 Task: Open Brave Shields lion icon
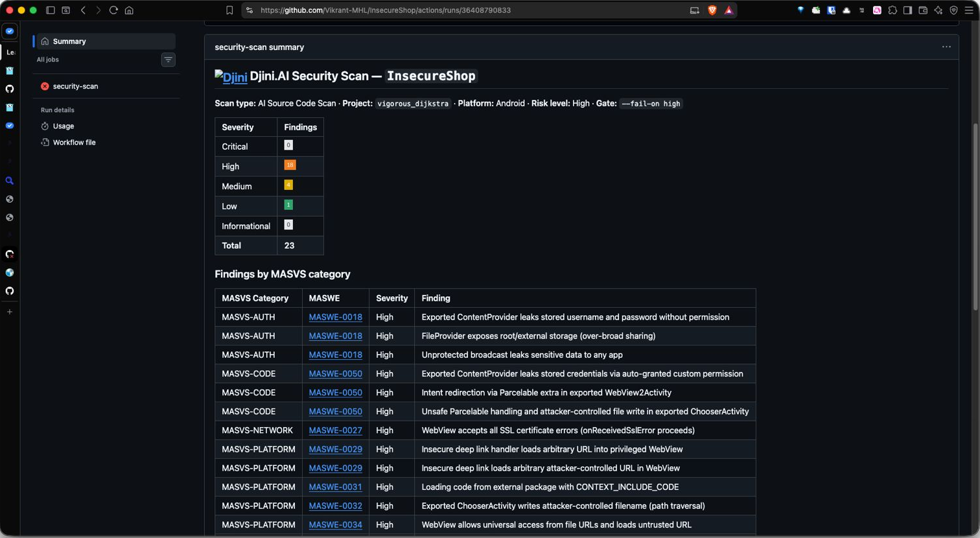pyautogui.click(x=712, y=10)
